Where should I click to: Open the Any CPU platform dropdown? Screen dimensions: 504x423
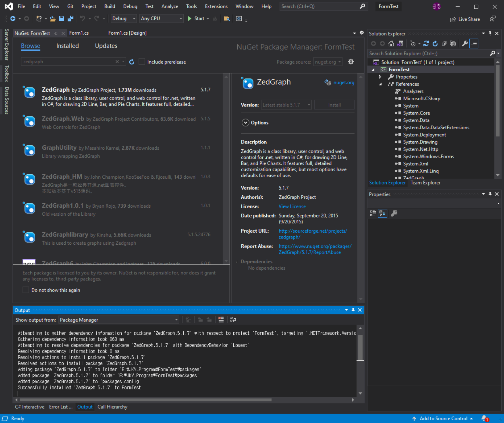pos(161,19)
